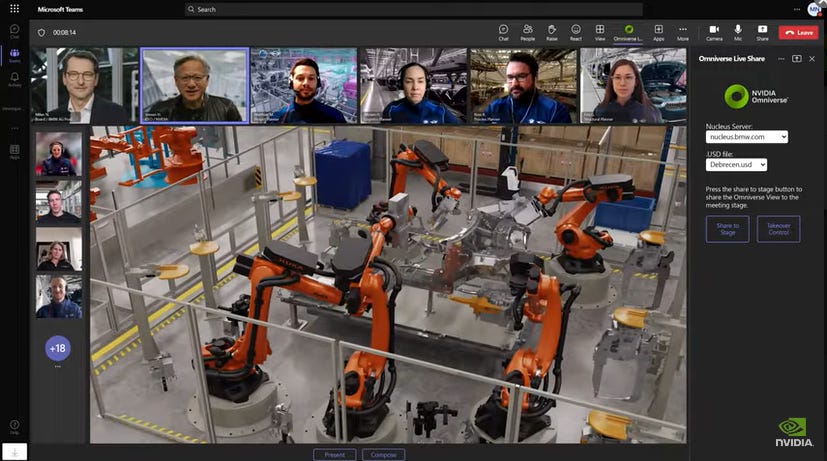Click the Takeover Control button

[778, 229]
